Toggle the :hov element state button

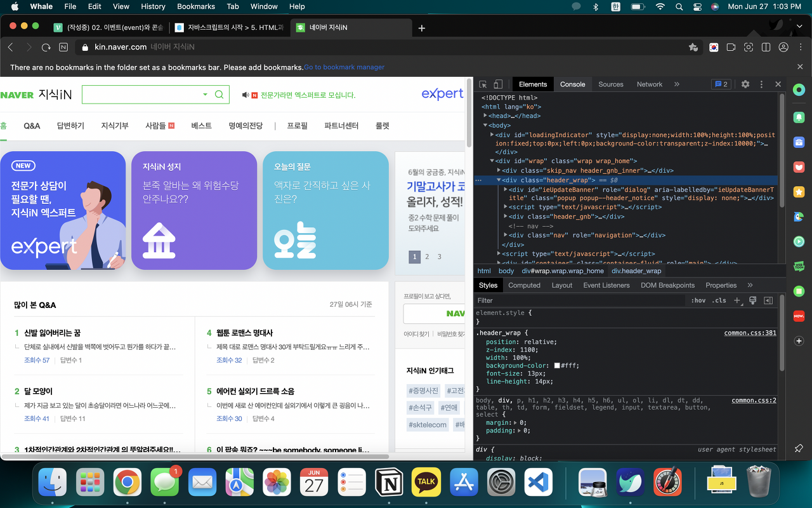(698, 300)
